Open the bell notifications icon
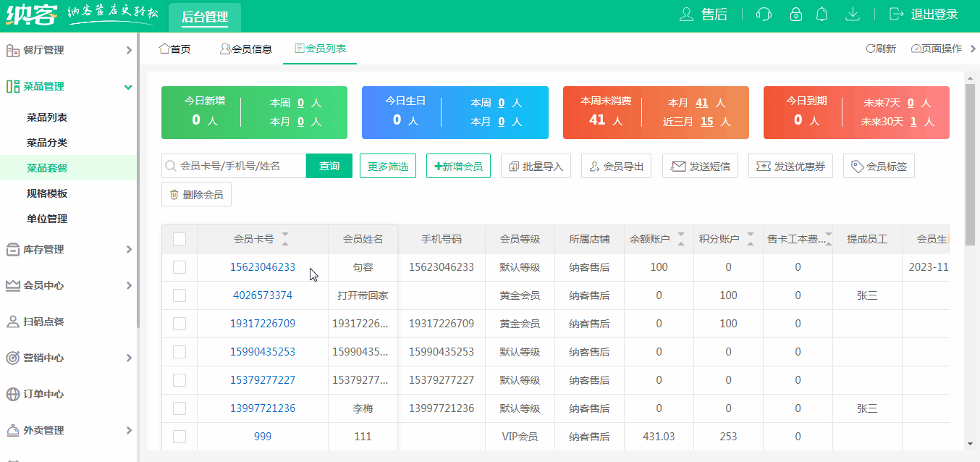The height and width of the screenshot is (462, 980). 821,14
